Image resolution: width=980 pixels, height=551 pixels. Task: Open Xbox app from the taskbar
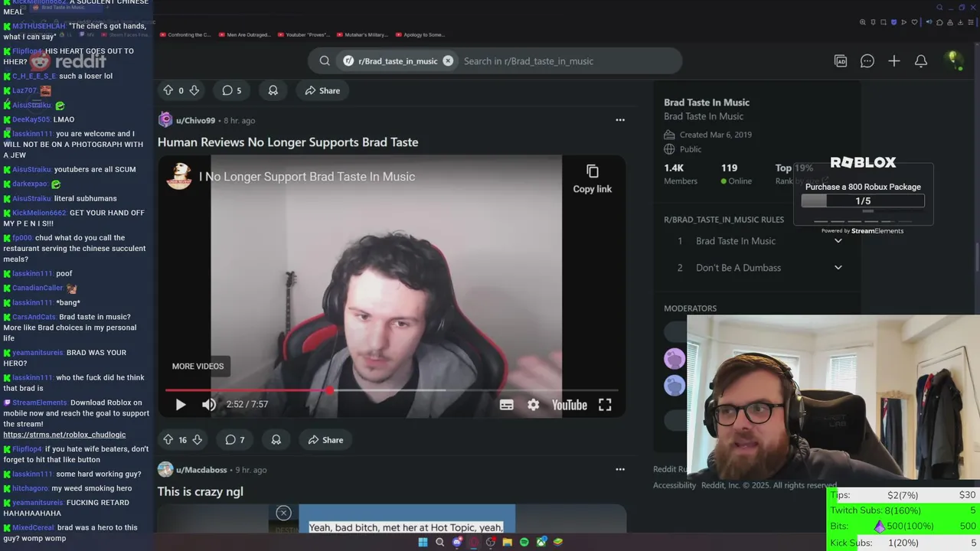pyautogui.click(x=541, y=542)
